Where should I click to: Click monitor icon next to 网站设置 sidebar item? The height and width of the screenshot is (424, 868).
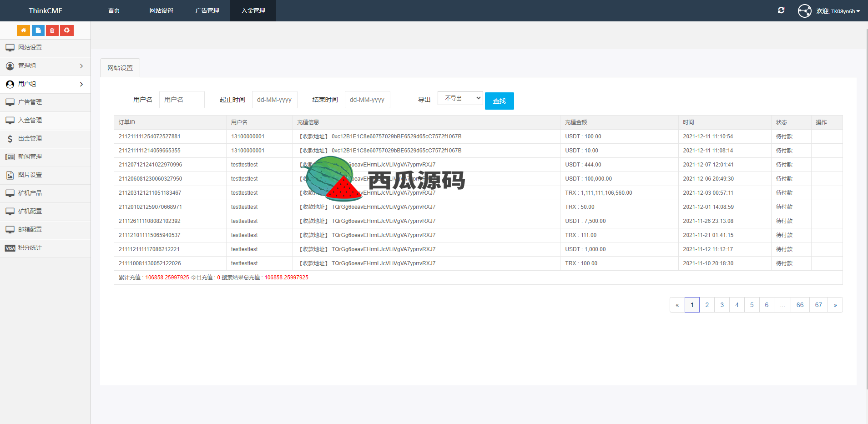(10, 48)
